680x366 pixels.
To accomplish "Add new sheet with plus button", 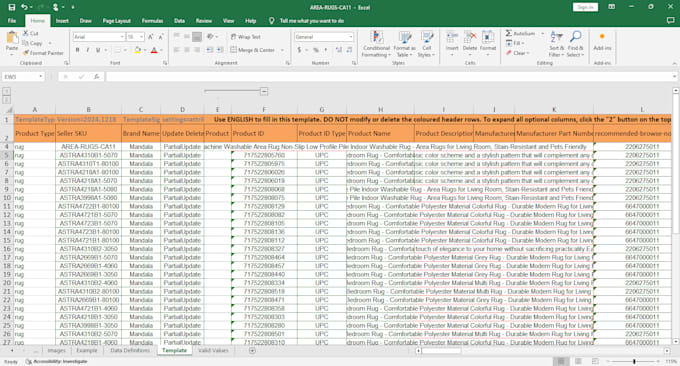I will coord(252,350).
